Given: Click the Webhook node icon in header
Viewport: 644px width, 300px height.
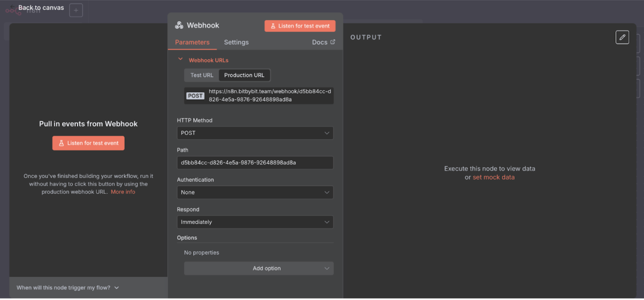Looking at the screenshot, I should pyautogui.click(x=179, y=25).
